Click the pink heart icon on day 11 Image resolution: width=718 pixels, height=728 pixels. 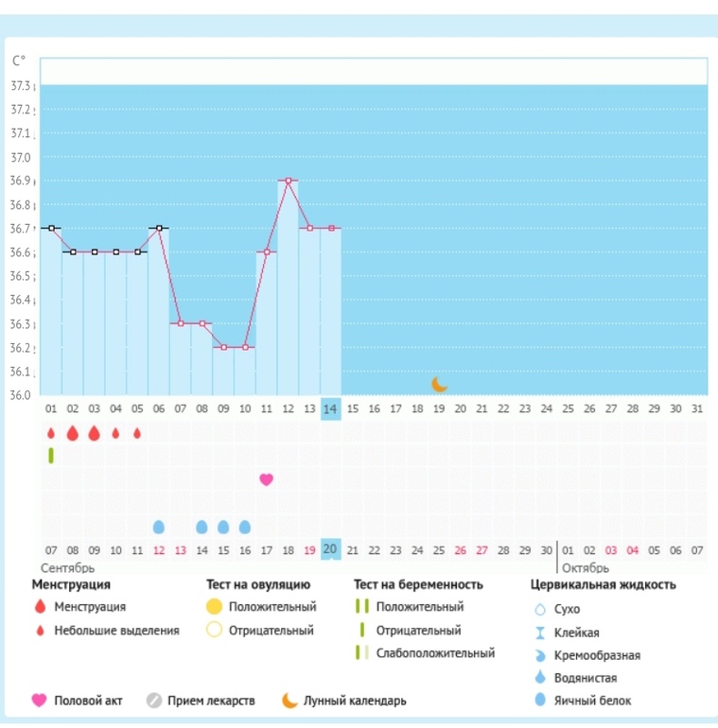coord(266,479)
